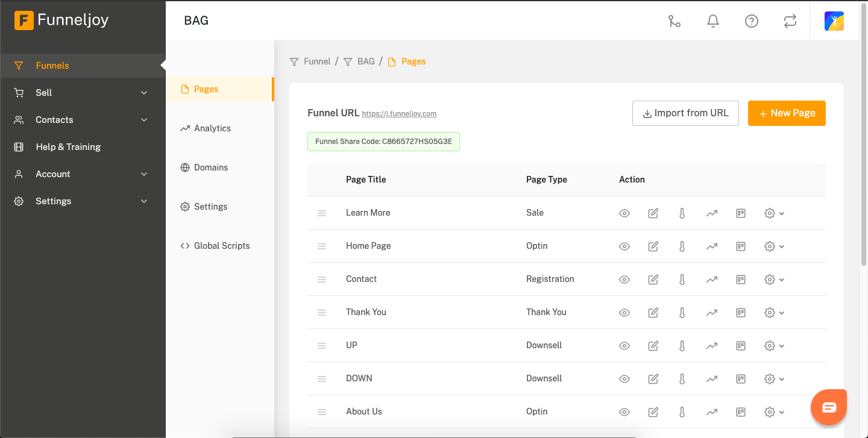Open board icon for Contact row
The width and height of the screenshot is (868, 438).
coord(741,280)
